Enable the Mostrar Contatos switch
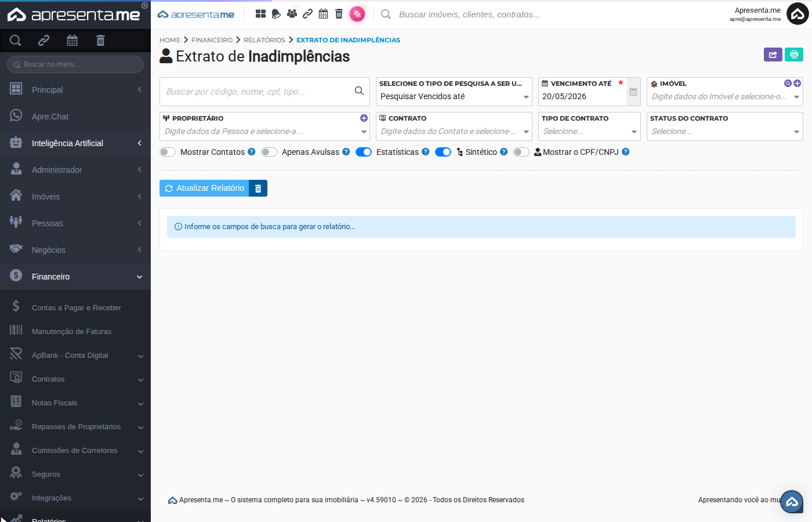The height and width of the screenshot is (522, 812). (x=168, y=152)
